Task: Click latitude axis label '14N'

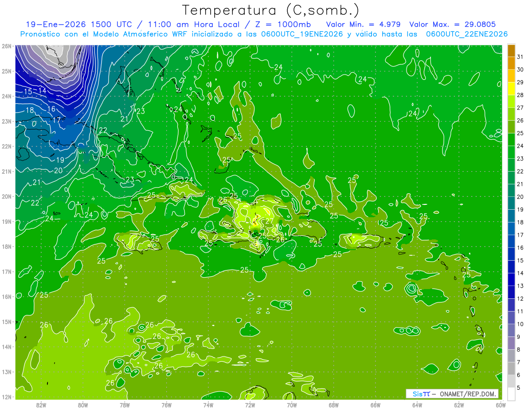Action: 6,347
